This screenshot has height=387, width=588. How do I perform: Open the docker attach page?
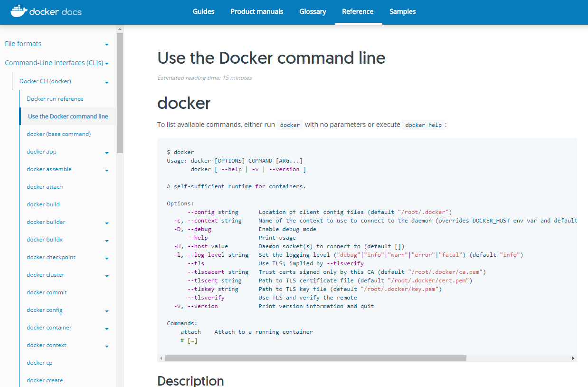point(45,187)
